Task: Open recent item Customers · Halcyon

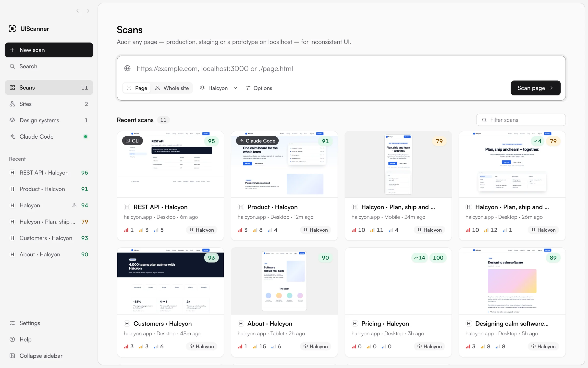Action: coord(49,238)
